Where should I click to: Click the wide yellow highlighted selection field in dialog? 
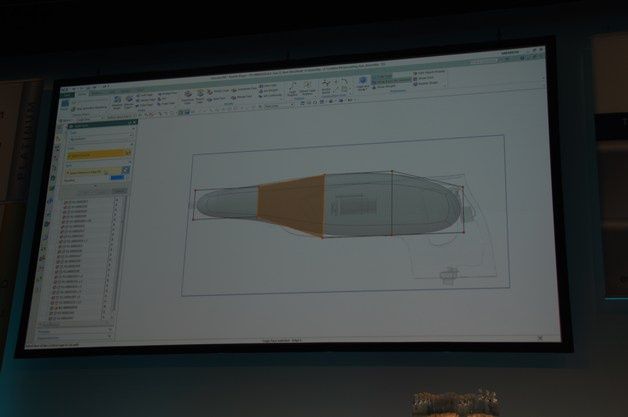(100, 153)
